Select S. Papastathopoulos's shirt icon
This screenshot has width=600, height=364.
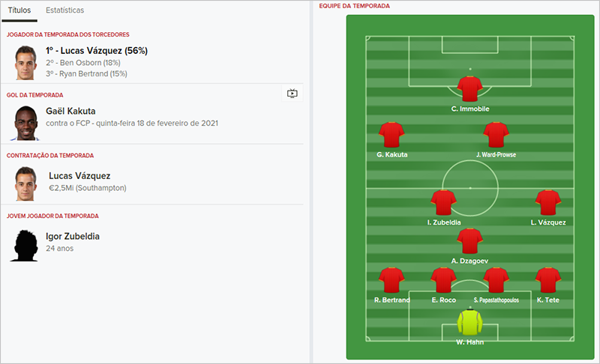(x=496, y=280)
